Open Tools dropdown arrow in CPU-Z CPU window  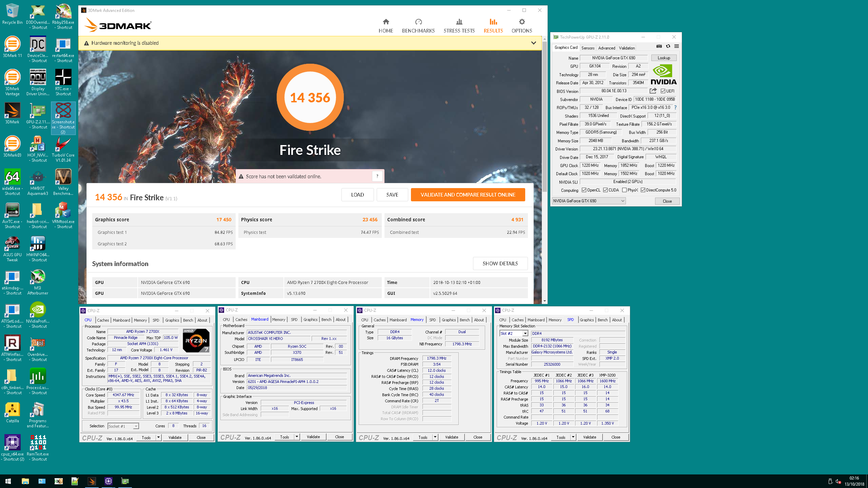click(158, 438)
